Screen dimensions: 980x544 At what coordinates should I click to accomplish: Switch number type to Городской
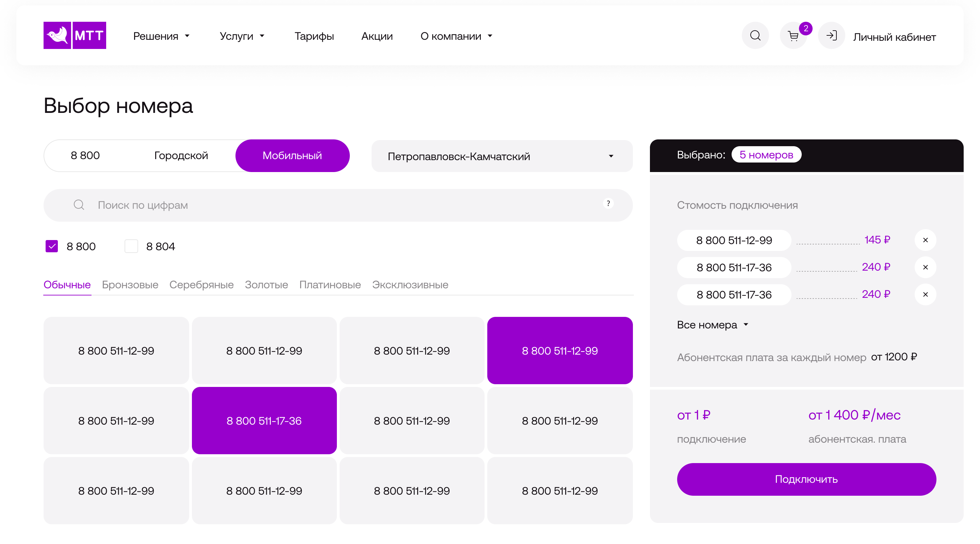click(181, 155)
